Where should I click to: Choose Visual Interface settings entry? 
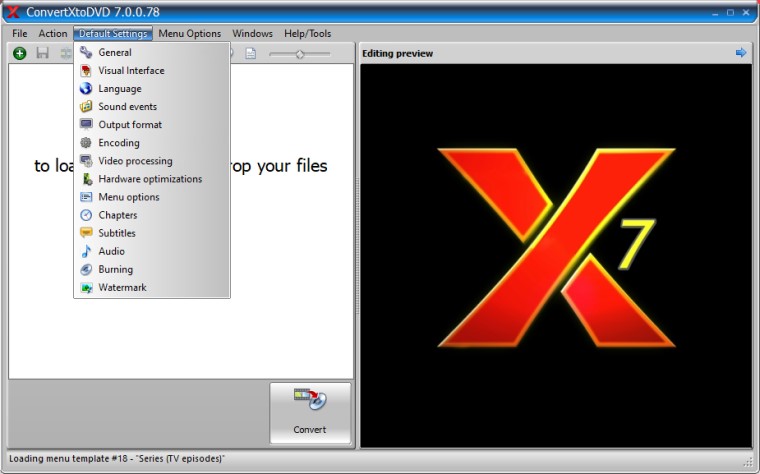[152, 71]
